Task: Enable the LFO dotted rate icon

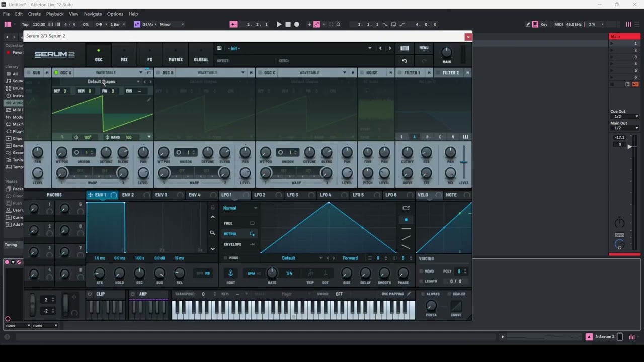Action: (x=326, y=273)
